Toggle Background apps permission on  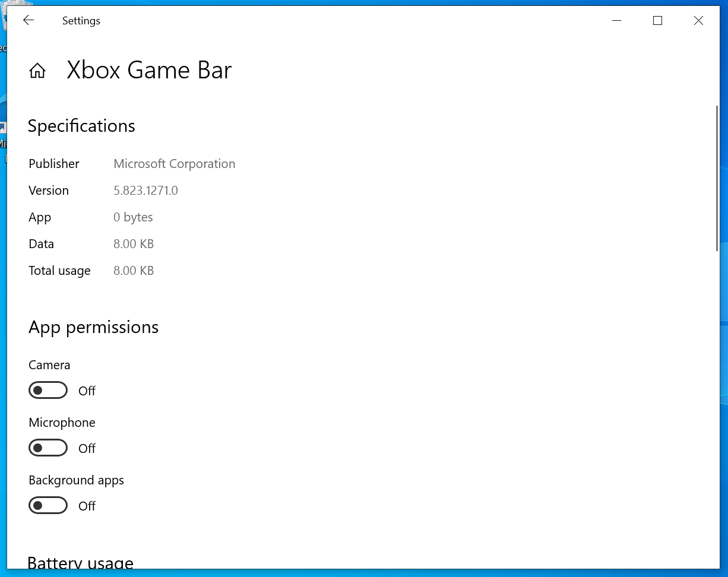[x=48, y=506]
